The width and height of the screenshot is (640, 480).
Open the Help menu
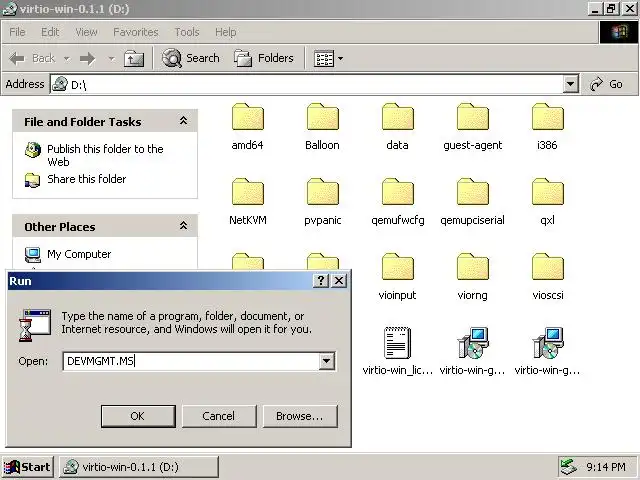point(226,32)
